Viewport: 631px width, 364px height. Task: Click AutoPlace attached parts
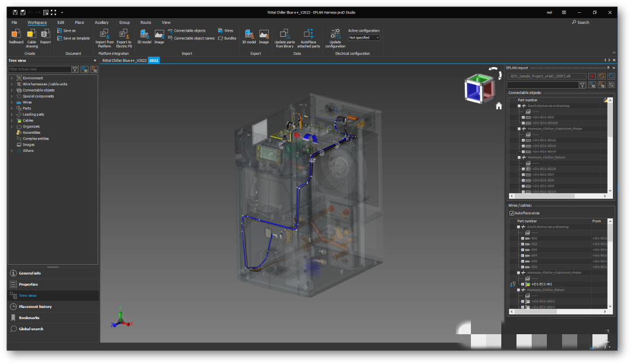click(308, 38)
